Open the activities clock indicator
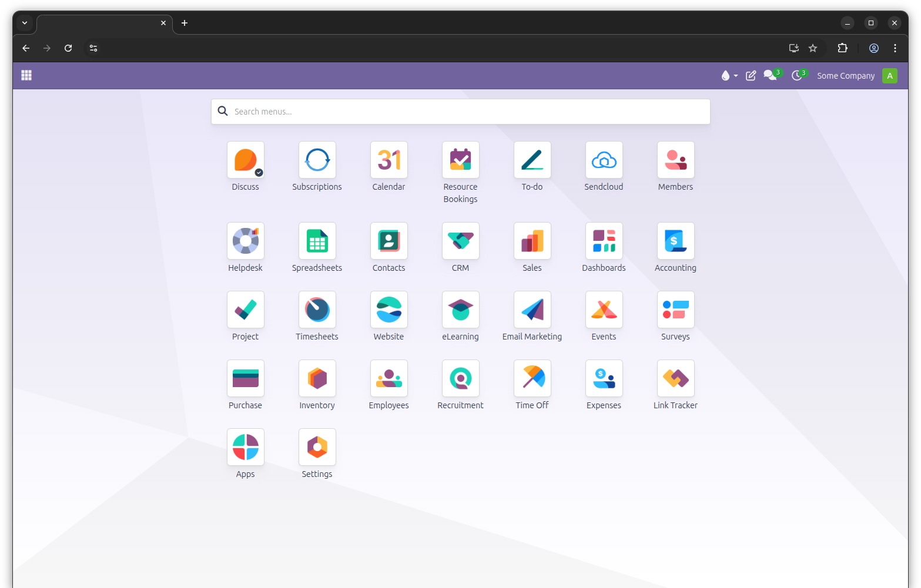This screenshot has width=921, height=588. [x=797, y=76]
